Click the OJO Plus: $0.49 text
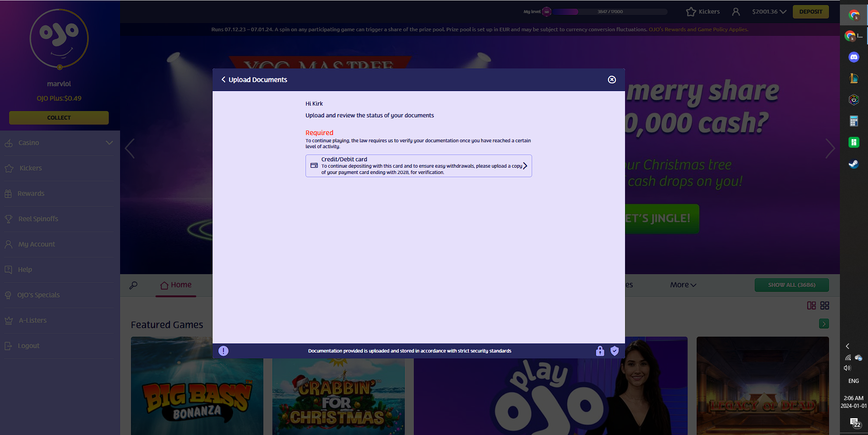The image size is (868, 435). 59,98
